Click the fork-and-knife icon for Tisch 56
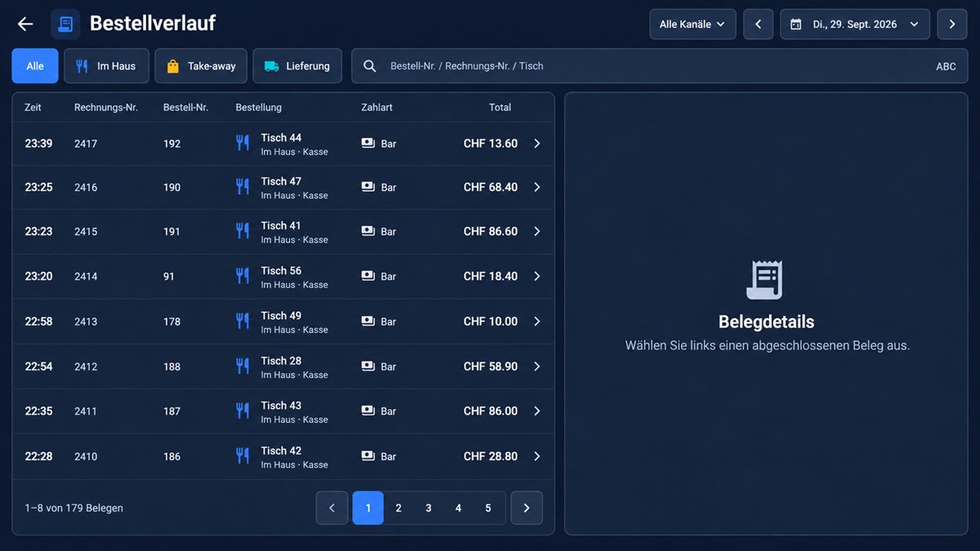980x551 pixels. (x=243, y=276)
